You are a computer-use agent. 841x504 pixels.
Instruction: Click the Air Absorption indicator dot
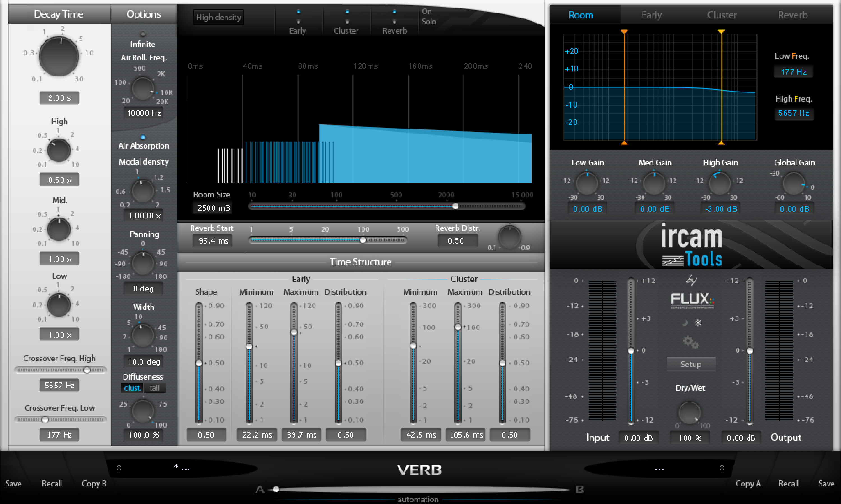click(x=143, y=137)
